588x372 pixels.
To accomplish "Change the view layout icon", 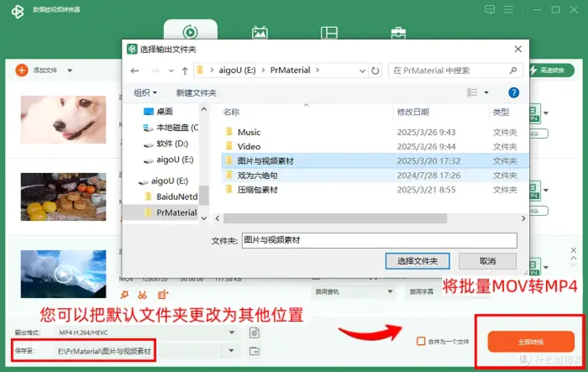I will (x=472, y=93).
